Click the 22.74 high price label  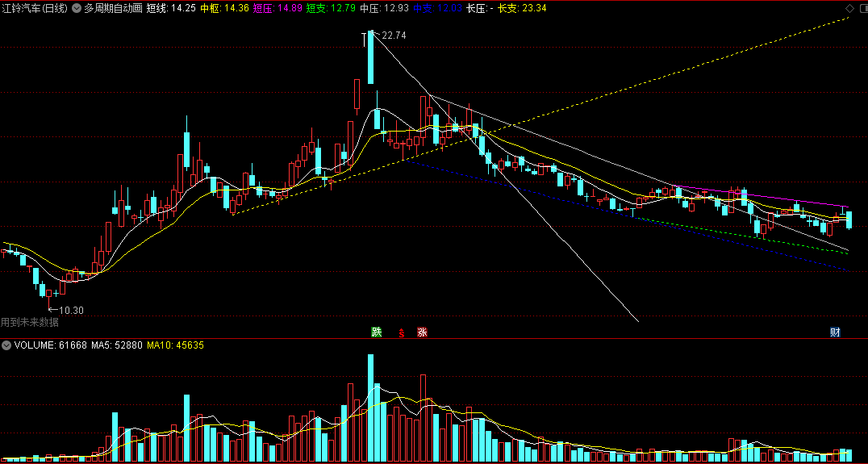394,36
